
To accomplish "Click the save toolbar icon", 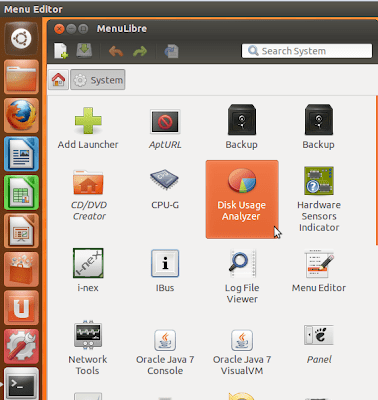I will [x=84, y=50].
